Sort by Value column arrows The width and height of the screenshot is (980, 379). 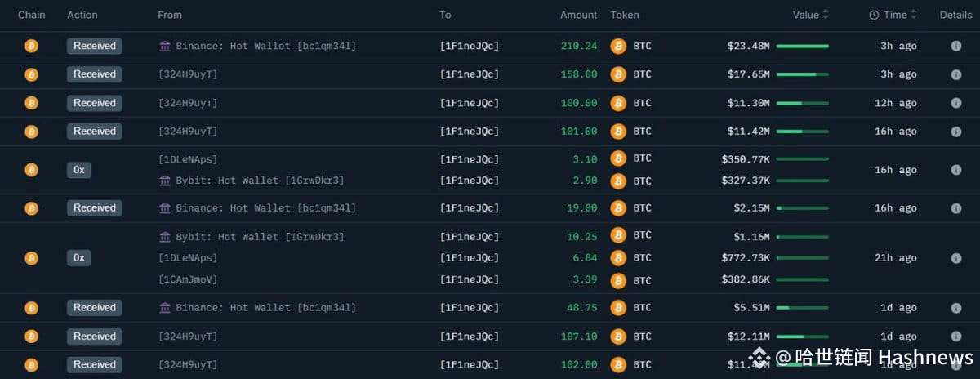coord(826,15)
